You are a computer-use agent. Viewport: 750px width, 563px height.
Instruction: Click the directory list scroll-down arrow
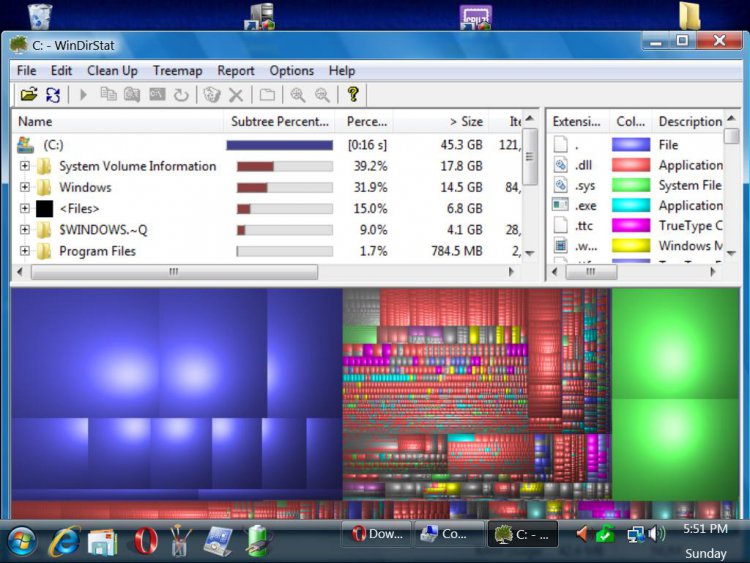coord(530,253)
